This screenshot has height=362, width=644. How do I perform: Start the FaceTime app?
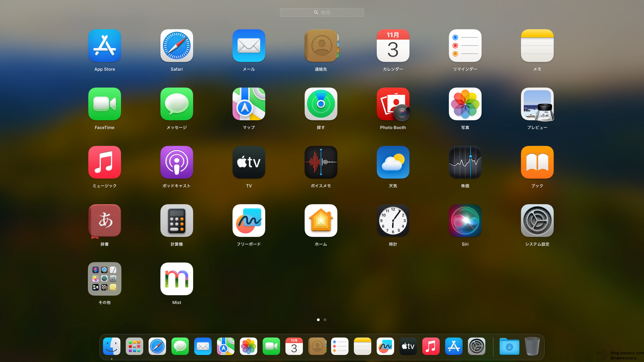tap(104, 104)
